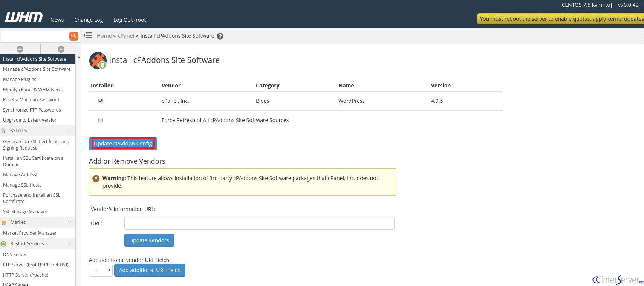Click the Update Vendors button
The width and height of the screenshot is (644, 286).
point(149,240)
